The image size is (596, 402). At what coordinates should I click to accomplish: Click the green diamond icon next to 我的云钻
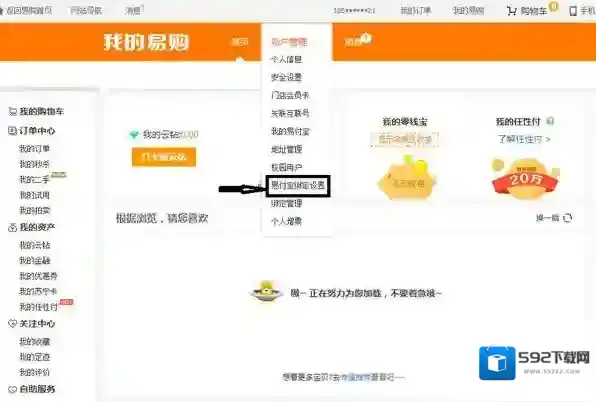click(x=134, y=135)
